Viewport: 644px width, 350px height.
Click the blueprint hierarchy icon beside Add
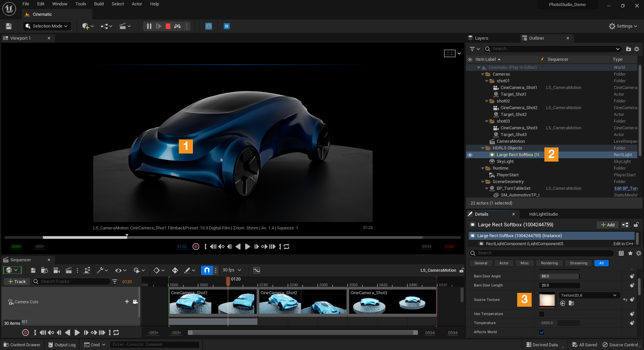click(x=625, y=225)
